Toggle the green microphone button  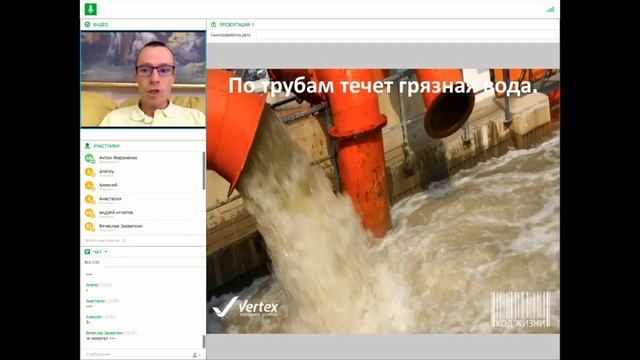[91, 9]
